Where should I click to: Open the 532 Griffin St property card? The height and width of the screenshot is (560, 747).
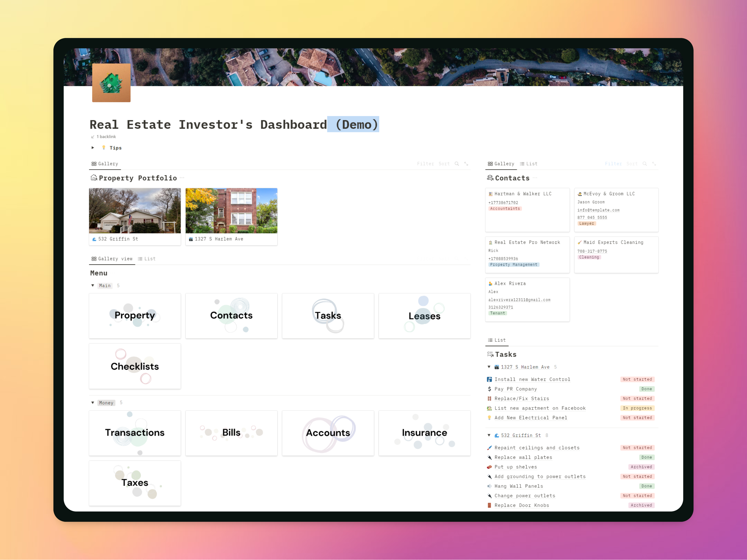[135, 217]
